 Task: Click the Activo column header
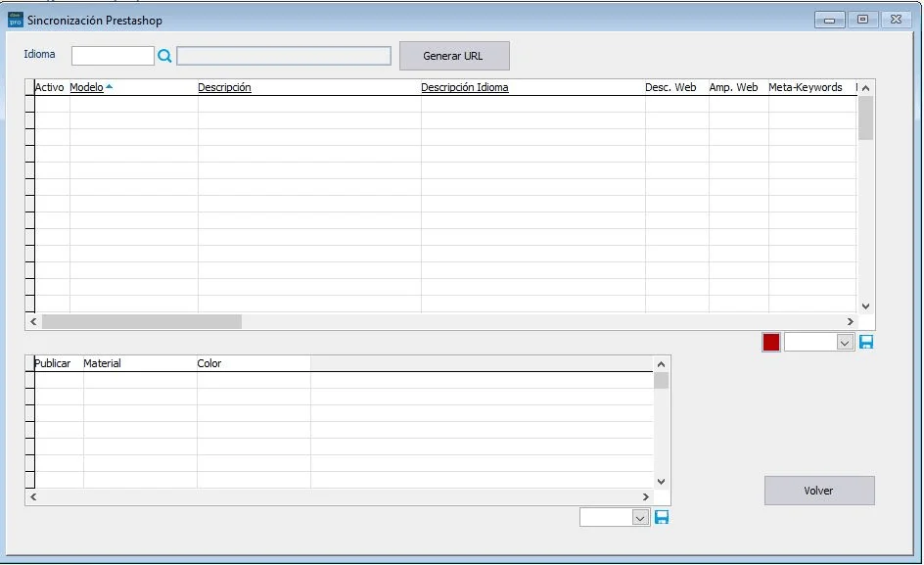(50, 87)
